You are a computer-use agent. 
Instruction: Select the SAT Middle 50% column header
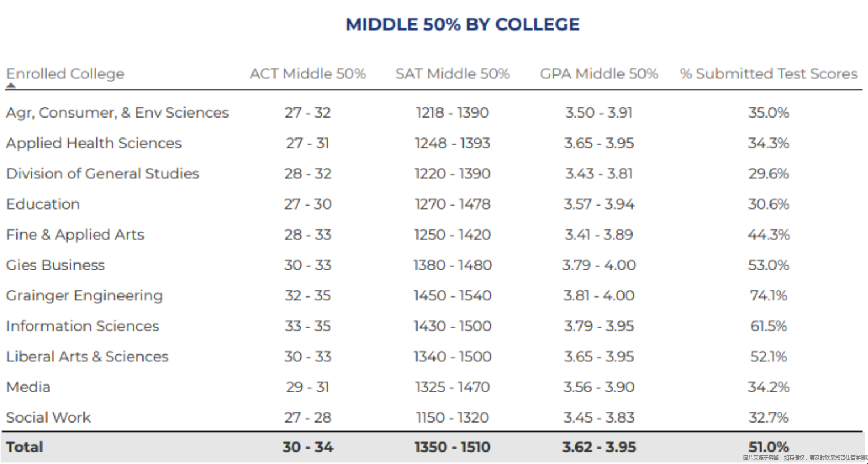point(452,74)
